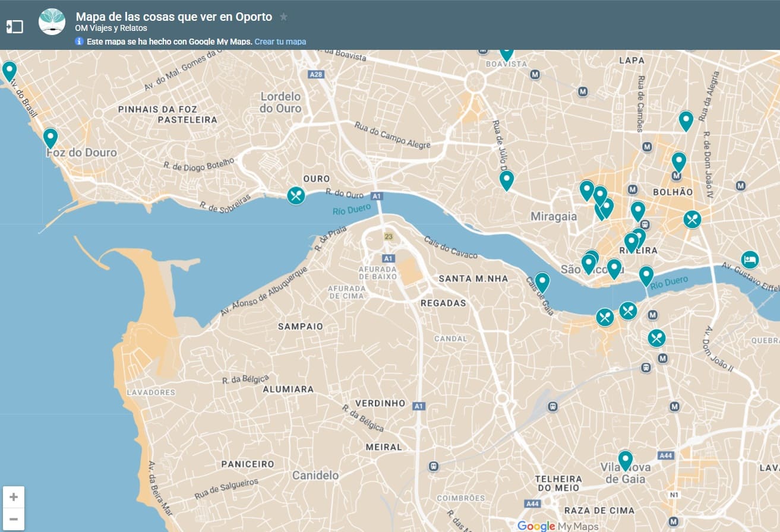780x532 pixels.
Task: Click the Pinhais da Foz label
Action: coord(157,109)
